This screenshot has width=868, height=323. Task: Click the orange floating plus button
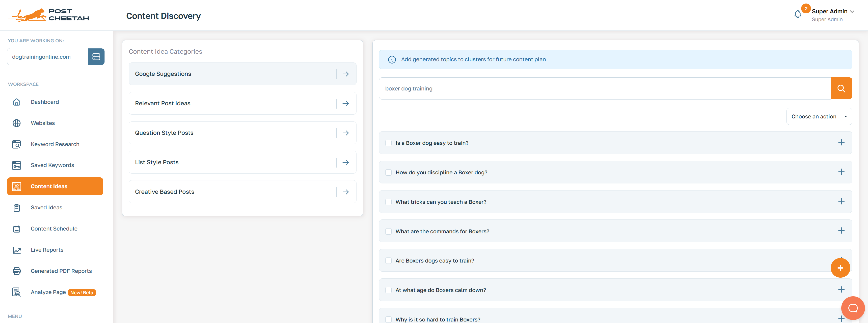point(840,268)
